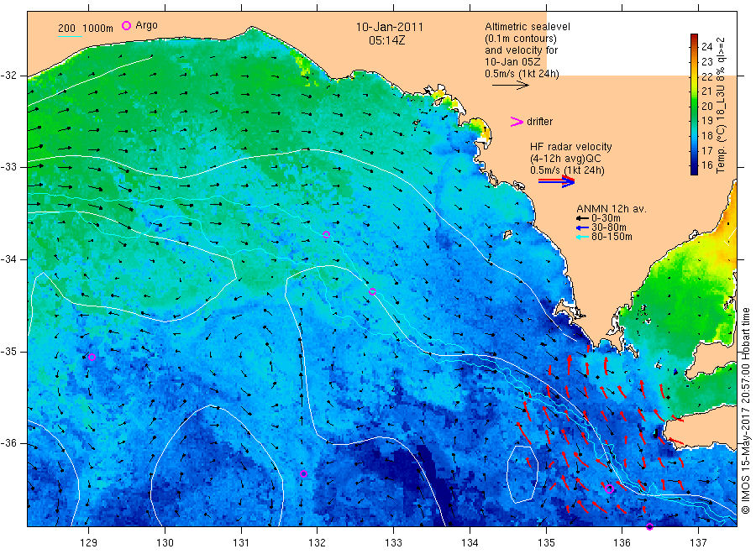756x554 pixels.
Task: Click the color bar value 17
Action: click(706, 150)
